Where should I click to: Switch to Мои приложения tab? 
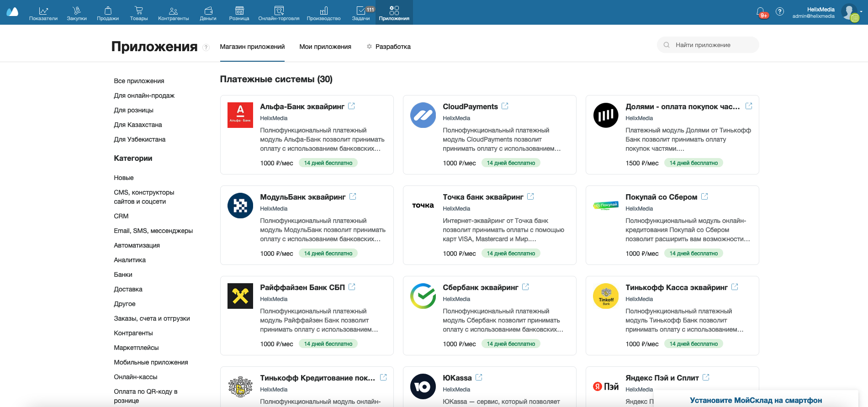pyautogui.click(x=325, y=47)
